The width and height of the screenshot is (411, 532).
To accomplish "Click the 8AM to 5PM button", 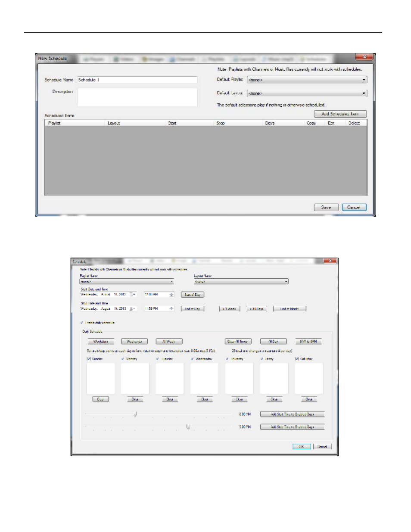I will pos(308,341).
